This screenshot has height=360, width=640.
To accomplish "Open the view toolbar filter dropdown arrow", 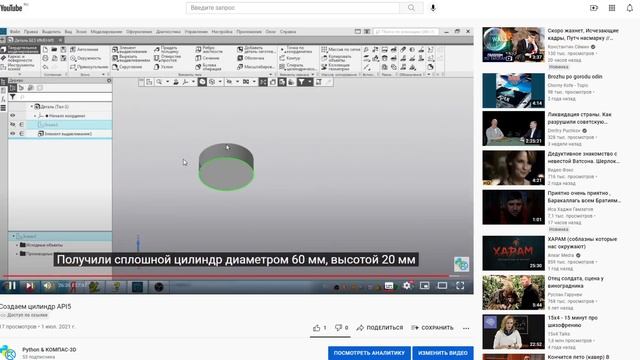I will pyautogui.click(x=310, y=82).
